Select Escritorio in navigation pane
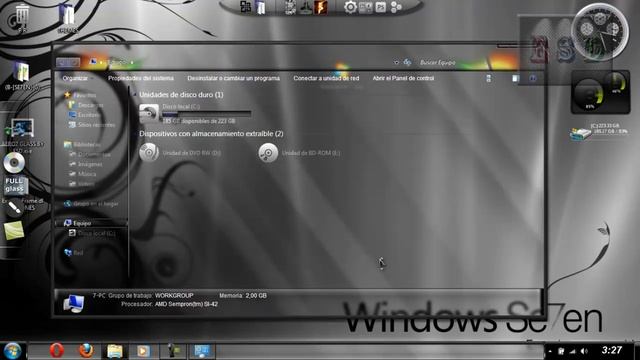Viewport: 640px width, 360px height. pos(85,115)
